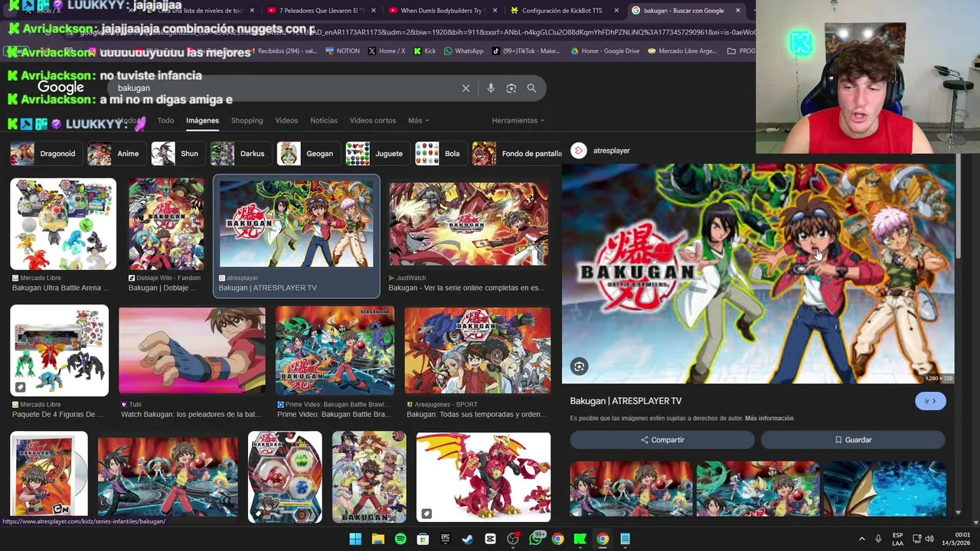Switch to Configuración de KickBot TTS tab

[563, 11]
